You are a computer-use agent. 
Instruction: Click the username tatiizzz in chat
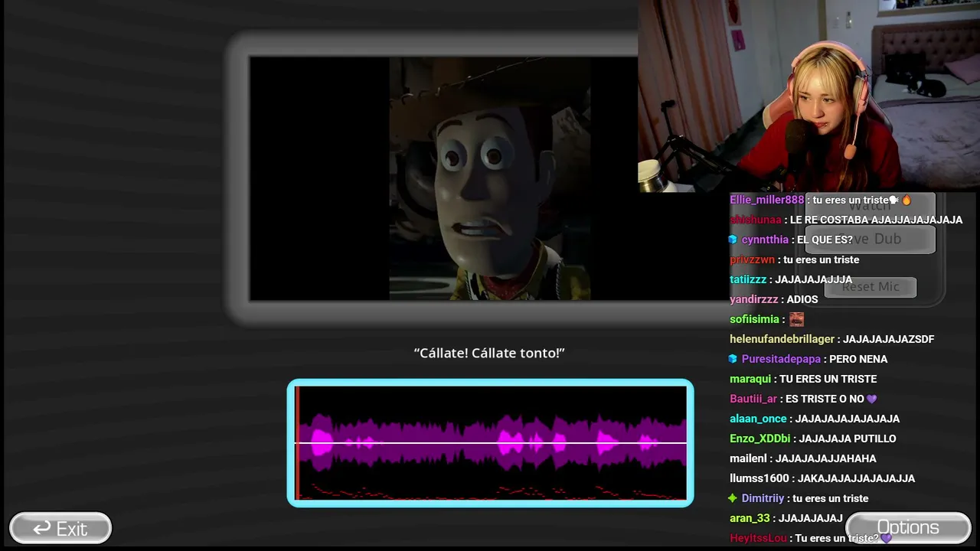(748, 279)
